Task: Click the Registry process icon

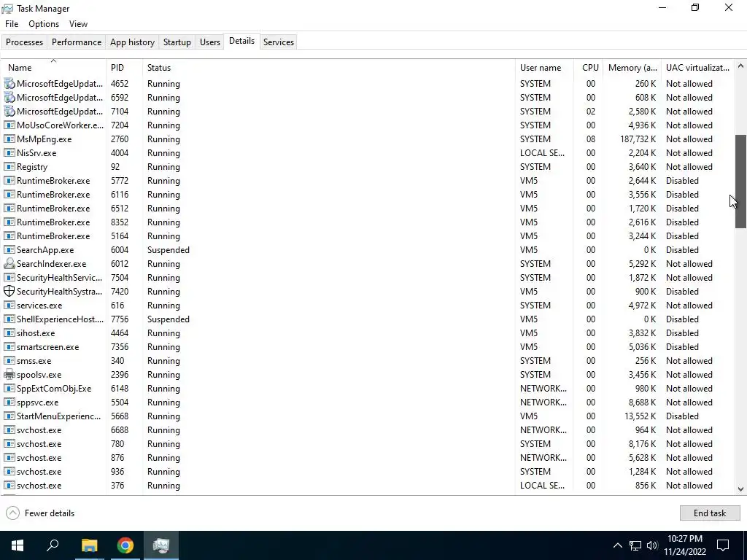Action: [9, 167]
